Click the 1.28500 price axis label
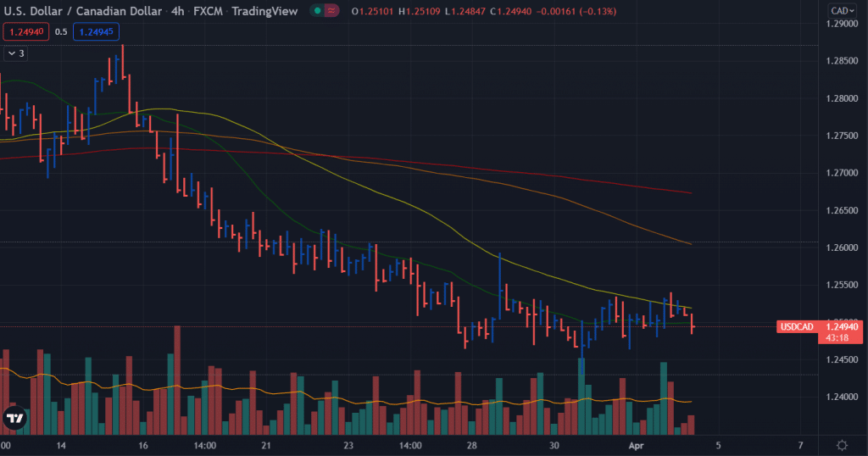Screen dimensions: 868x456 point(842,61)
